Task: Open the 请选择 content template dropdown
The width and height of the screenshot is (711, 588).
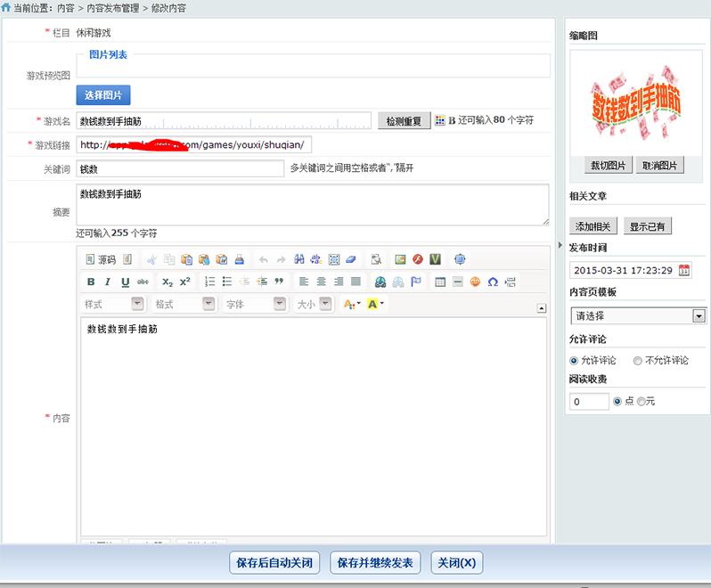Action: 639,315
